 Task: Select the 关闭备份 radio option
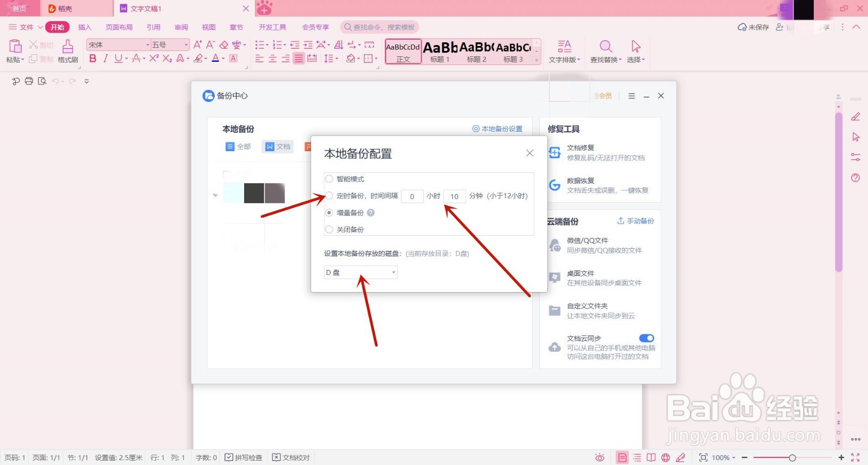(x=329, y=229)
